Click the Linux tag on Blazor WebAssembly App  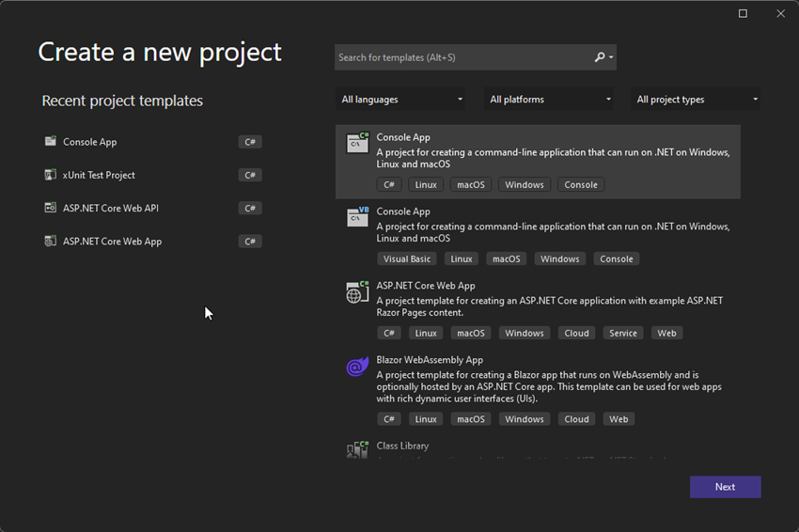point(426,419)
